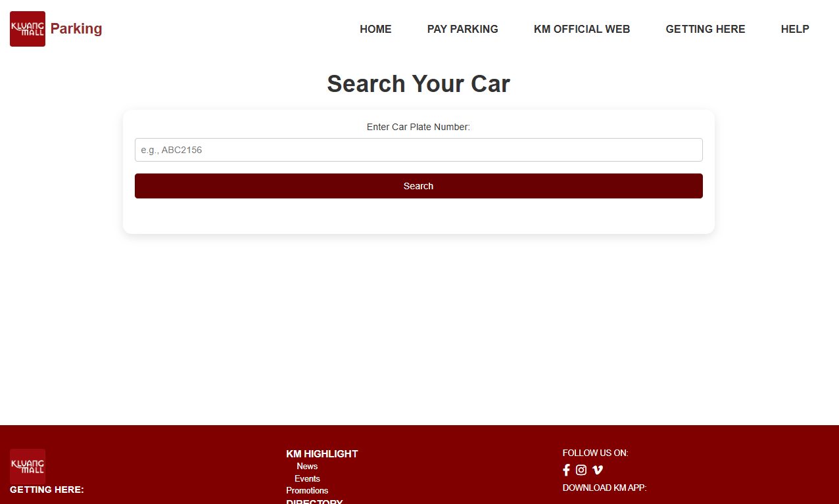Open the Vimeo social icon
The image size is (839, 504).
point(598,470)
